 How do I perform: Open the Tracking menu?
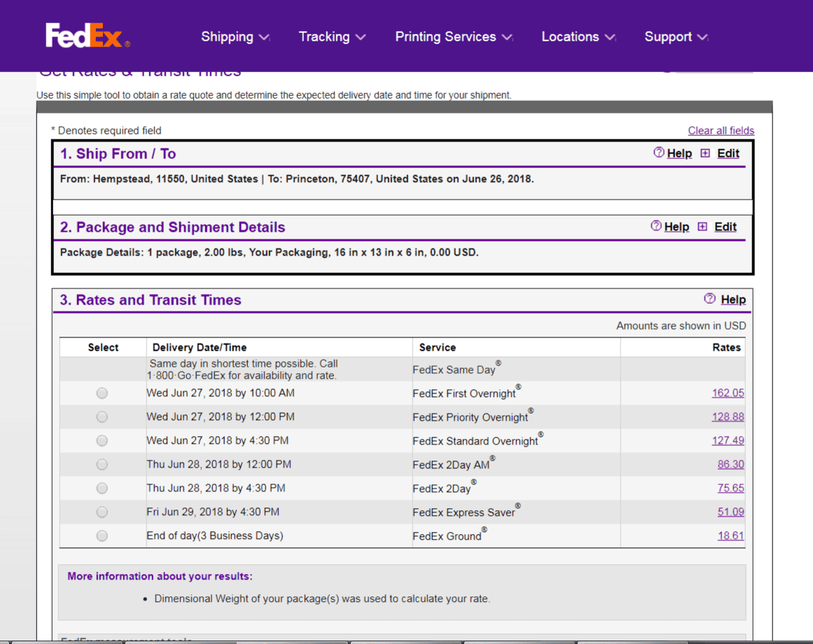point(333,37)
